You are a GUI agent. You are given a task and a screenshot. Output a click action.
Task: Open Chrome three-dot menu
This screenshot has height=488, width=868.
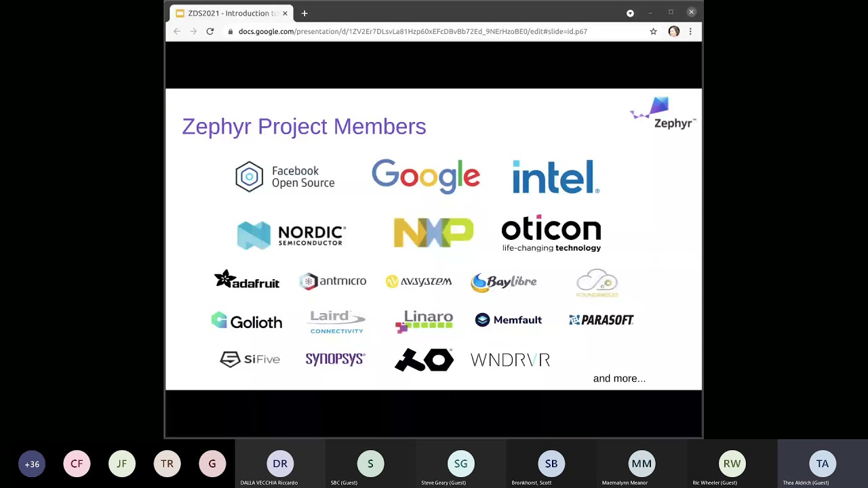click(x=690, y=31)
